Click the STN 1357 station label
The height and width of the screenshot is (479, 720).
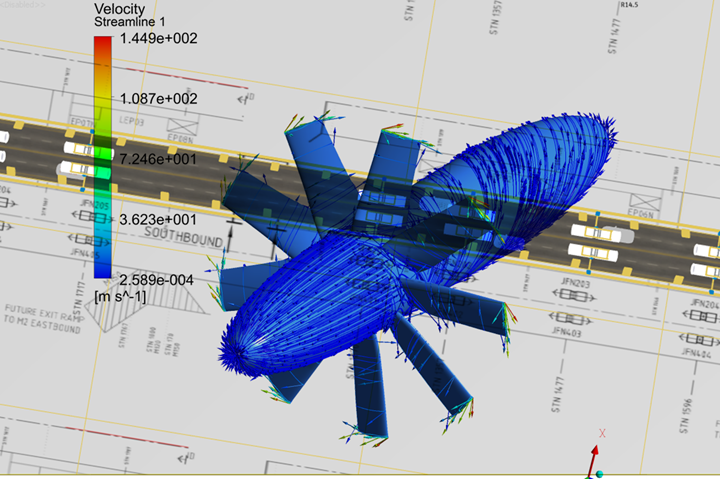(495, 17)
